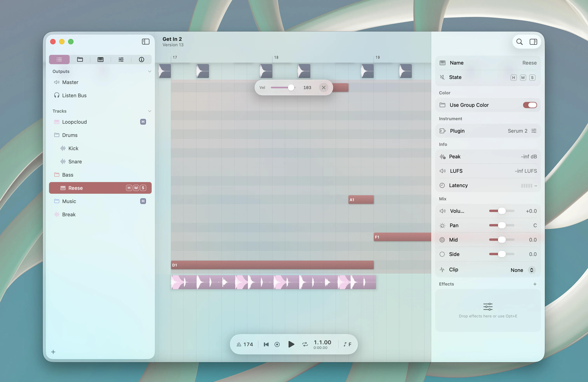Select the Music group folder
The width and height of the screenshot is (588, 382).
click(x=100, y=201)
